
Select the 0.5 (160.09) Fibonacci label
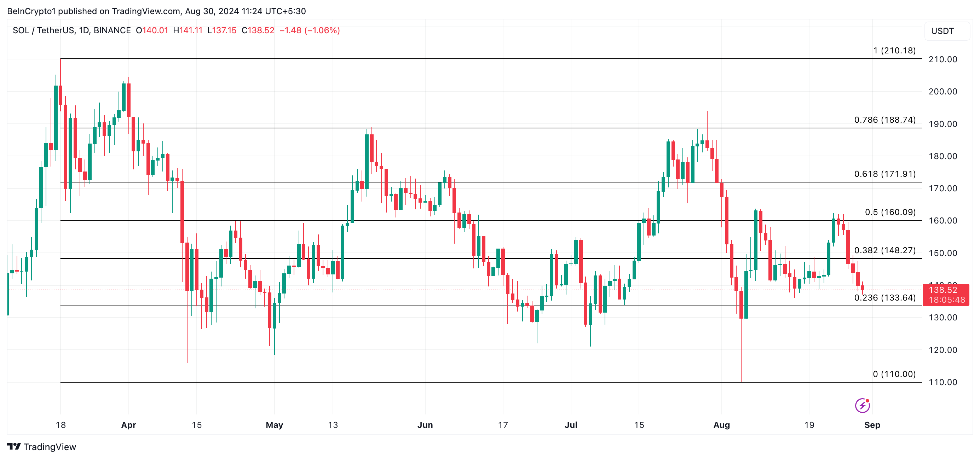click(x=890, y=212)
